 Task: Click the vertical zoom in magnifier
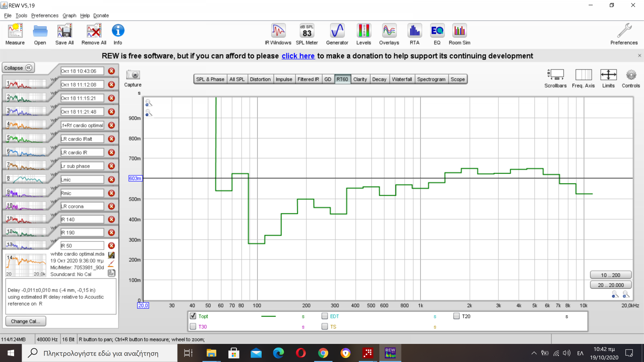coord(149,103)
